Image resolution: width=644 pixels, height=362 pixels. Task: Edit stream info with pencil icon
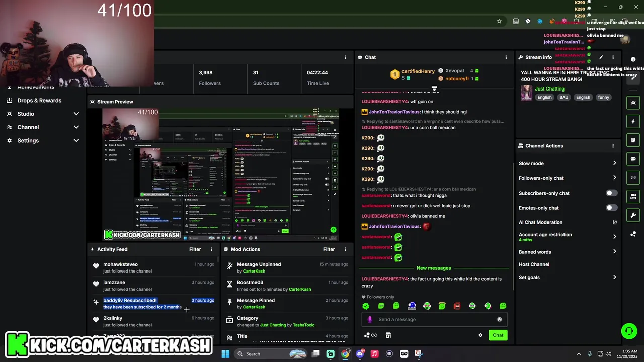point(601,57)
